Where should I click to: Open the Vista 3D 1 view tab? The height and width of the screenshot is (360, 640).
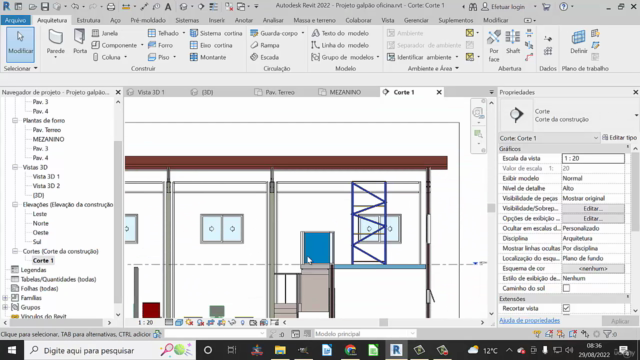tap(151, 92)
